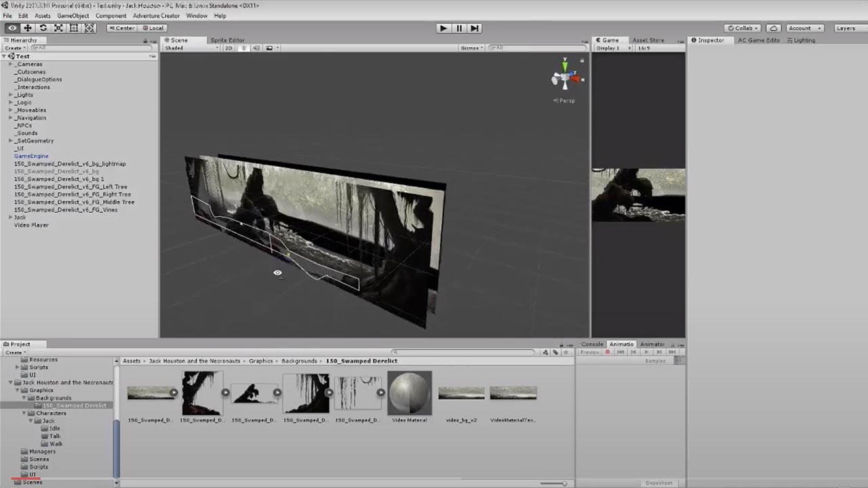The height and width of the screenshot is (488, 868).
Task: Toggle scene effects image icon
Action: tap(269, 48)
